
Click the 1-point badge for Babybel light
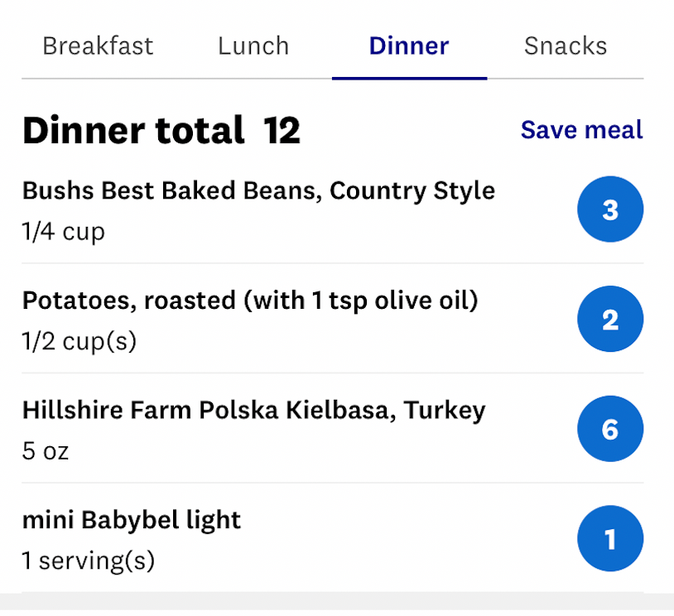pos(610,539)
